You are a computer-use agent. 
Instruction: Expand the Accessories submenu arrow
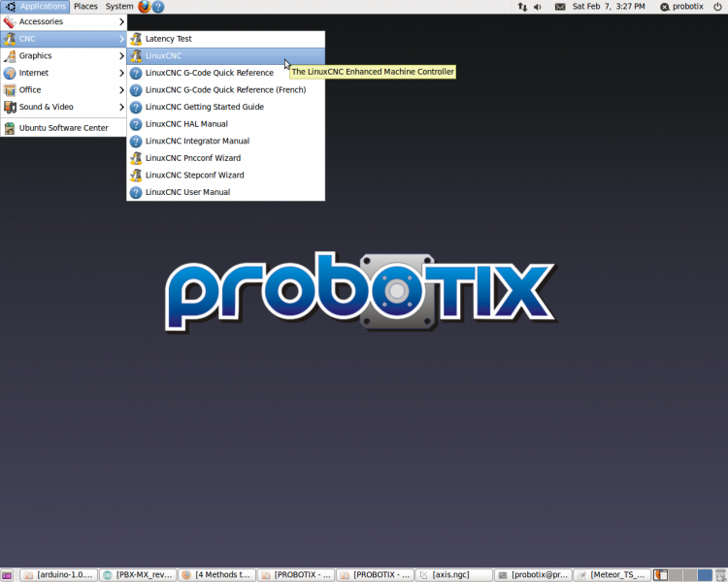click(121, 21)
